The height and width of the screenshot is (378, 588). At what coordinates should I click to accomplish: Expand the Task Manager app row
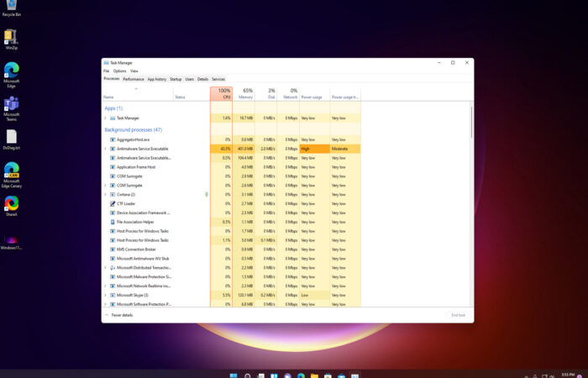point(105,118)
